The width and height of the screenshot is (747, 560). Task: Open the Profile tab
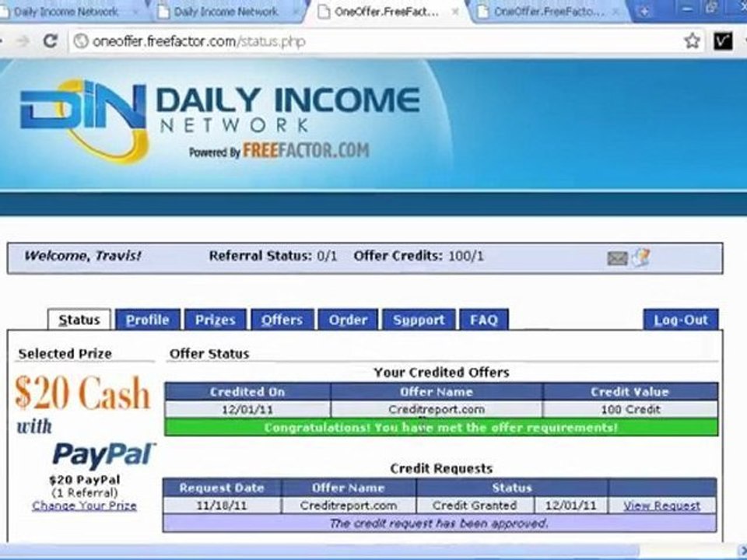point(148,320)
